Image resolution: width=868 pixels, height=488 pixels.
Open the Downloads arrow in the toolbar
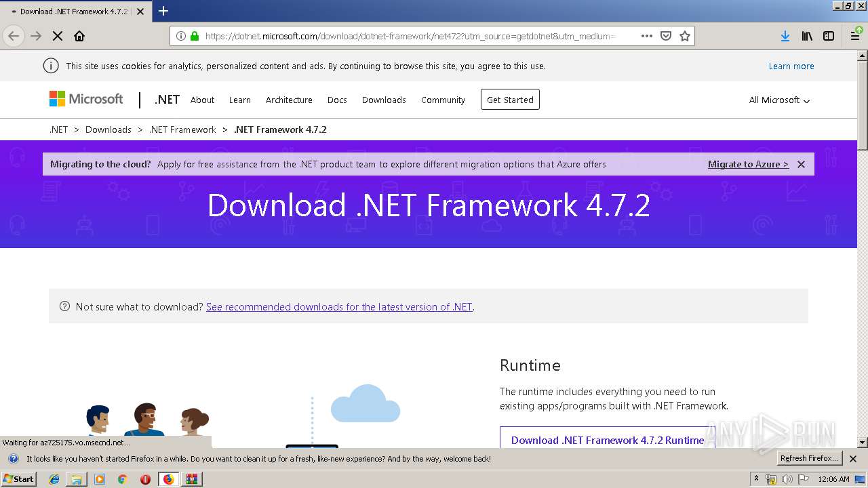point(785,36)
